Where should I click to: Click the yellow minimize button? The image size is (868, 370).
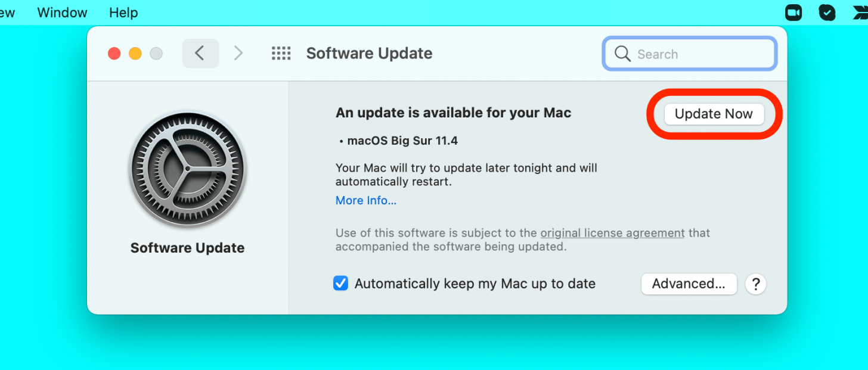tap(135, 53)
